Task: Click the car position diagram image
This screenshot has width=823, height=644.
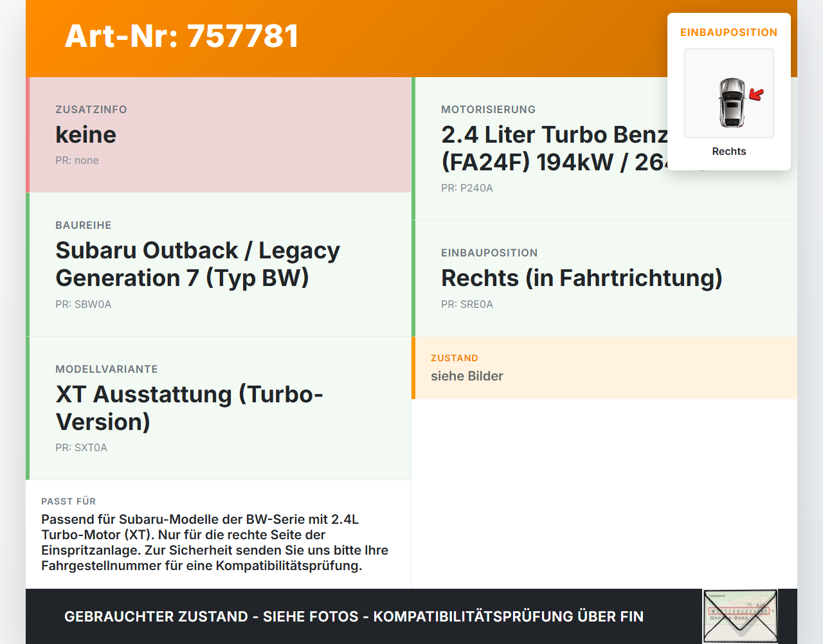Action: pos(729,93)
